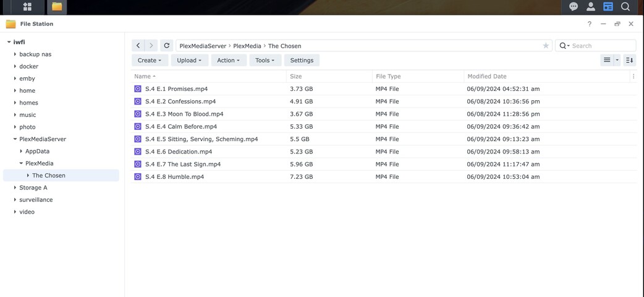Click The Chosen in the breadcrumb path

click(x=285, y=46)
